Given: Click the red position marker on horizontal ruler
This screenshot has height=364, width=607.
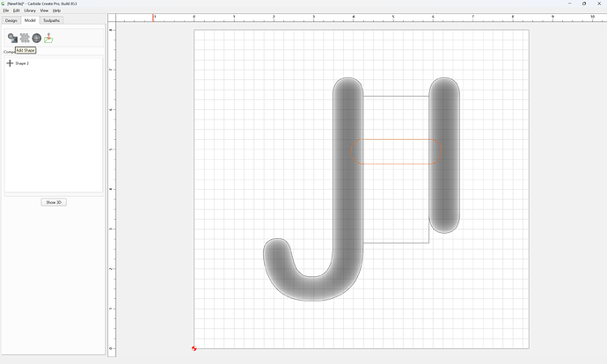Looking at the screenshot, I should click(x=153, y=18).
